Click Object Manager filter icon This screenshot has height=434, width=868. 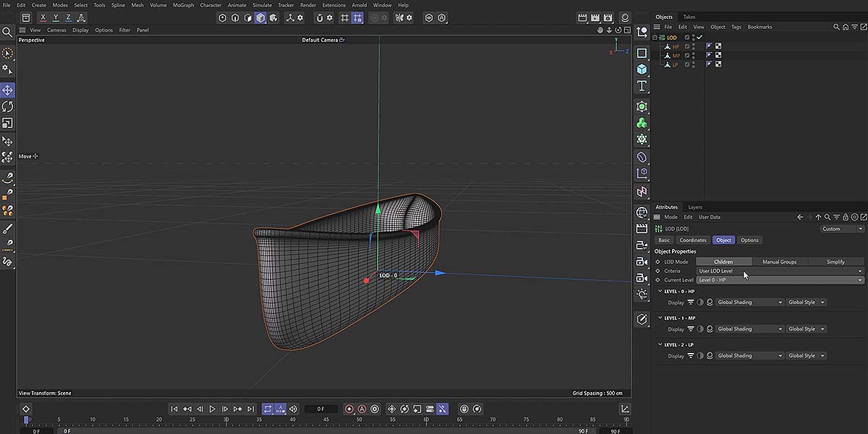pyautogui.click(x=854, y=27)
